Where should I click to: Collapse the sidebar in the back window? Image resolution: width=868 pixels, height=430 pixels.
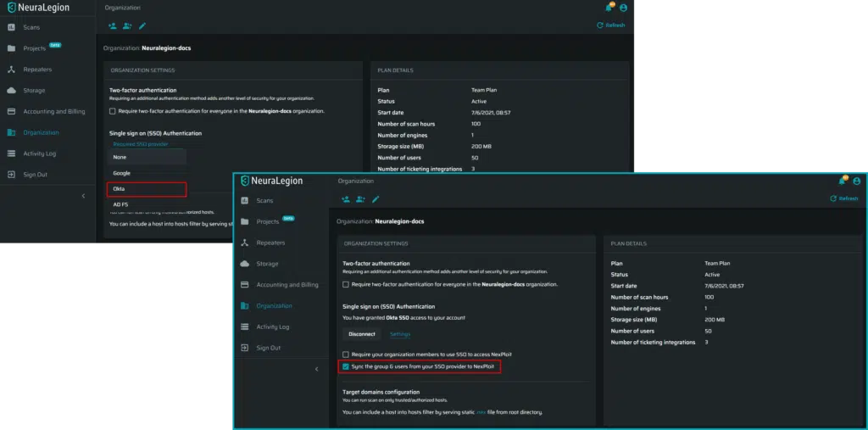coord(84,196)
